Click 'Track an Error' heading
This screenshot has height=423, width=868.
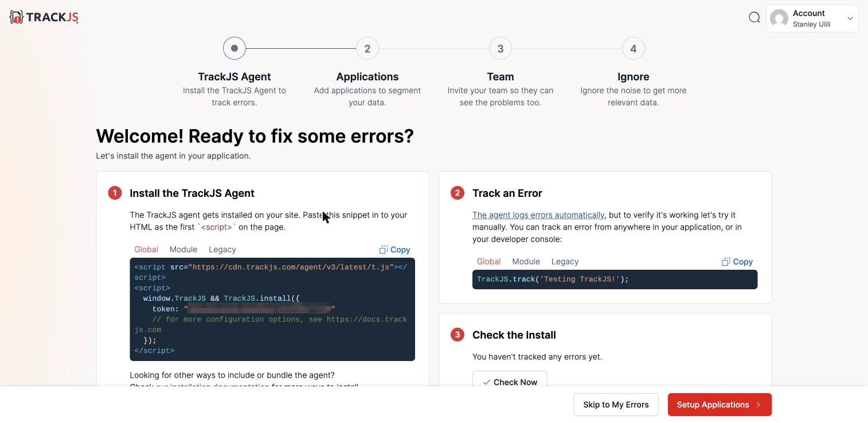[x=507, y=193]
